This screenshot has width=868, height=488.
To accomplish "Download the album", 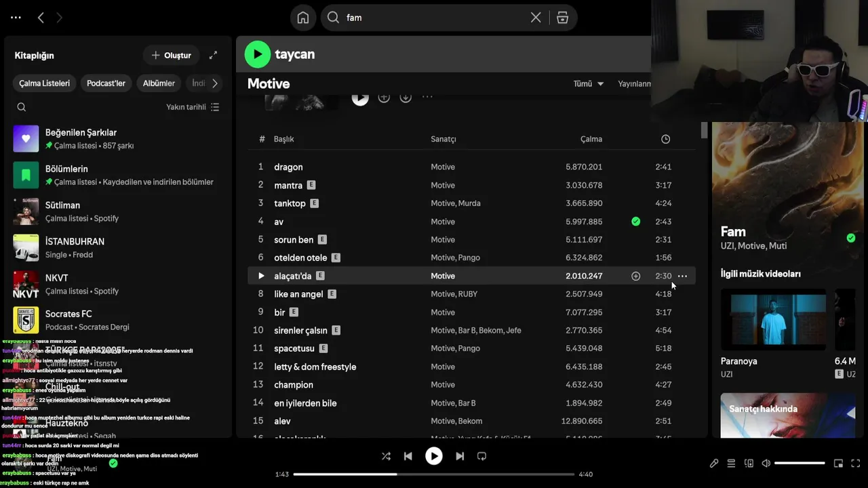I will [x=406, y=97].
